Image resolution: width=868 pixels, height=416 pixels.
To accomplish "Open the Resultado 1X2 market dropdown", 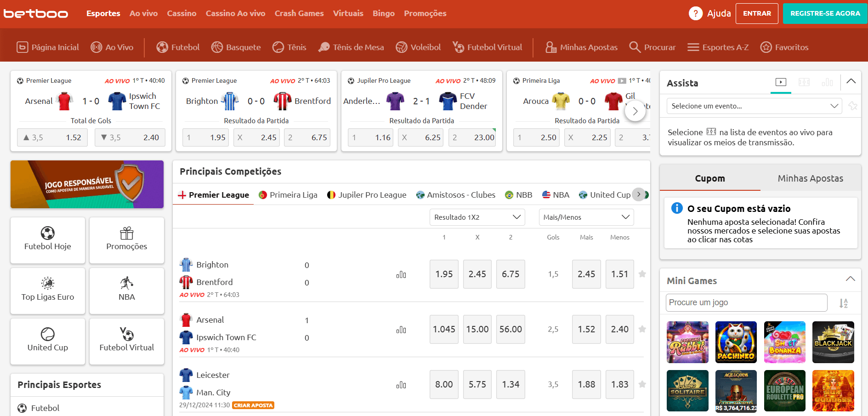I will pyautogui.click(x=477, y=217).
